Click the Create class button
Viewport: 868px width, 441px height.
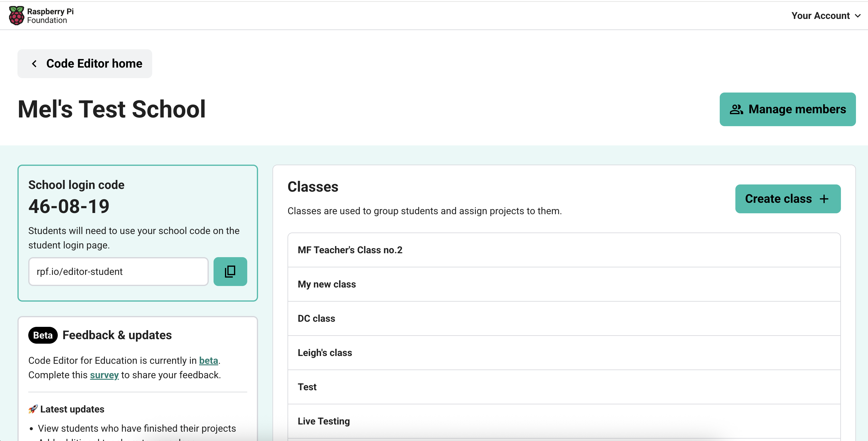click(x=788, y=199)
